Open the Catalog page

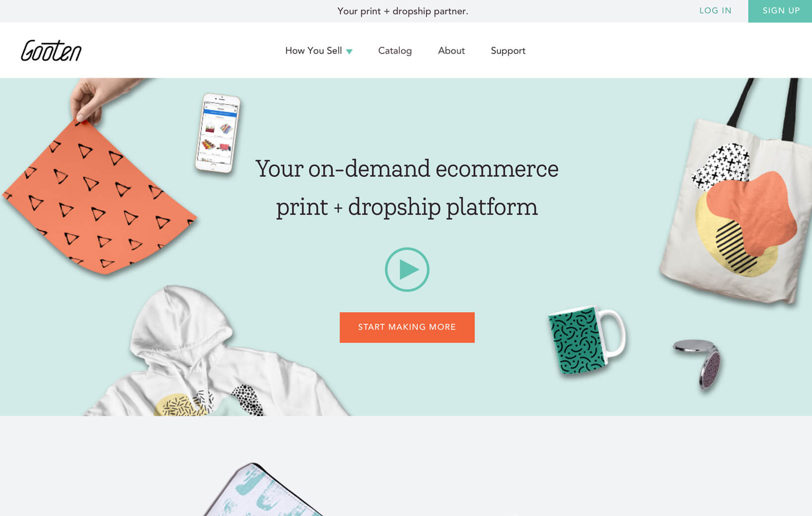pos(395,51)
